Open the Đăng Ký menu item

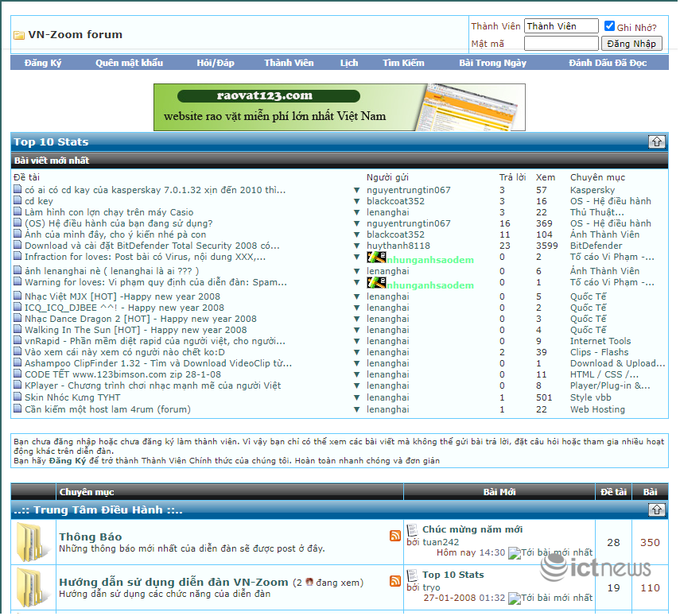click(43, 63)
